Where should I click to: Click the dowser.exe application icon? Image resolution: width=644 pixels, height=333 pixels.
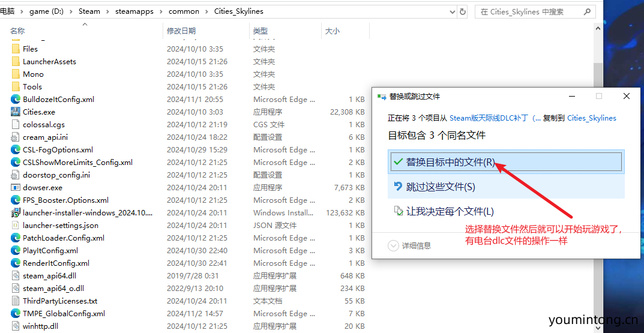click(16, 188)
